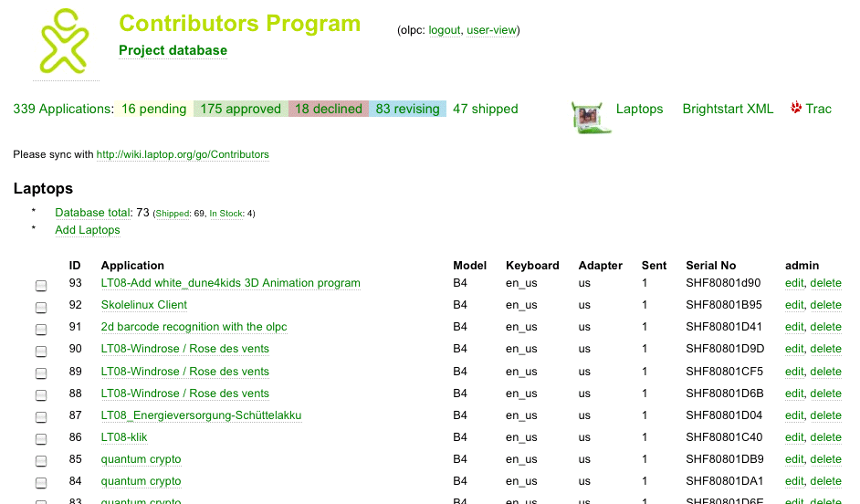860x504 pixels.
Task: Select checkbox next to LT08-klik entry
Action: [41, 439]
